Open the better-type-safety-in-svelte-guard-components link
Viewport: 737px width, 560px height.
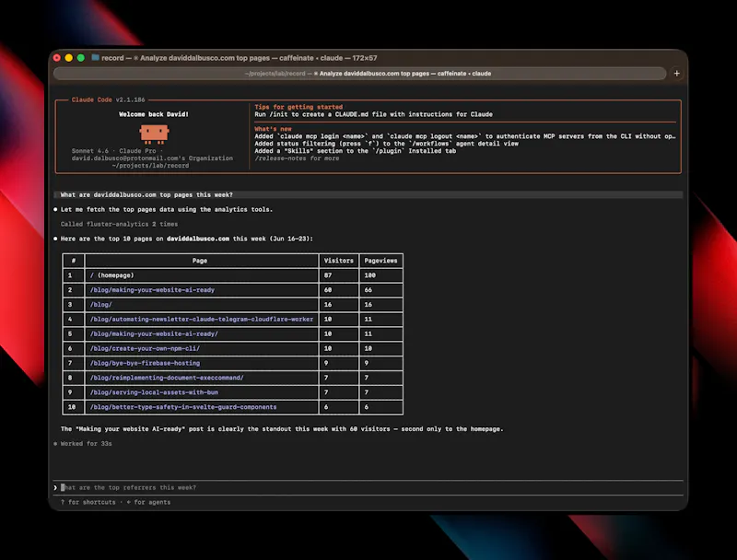(183, 407)
